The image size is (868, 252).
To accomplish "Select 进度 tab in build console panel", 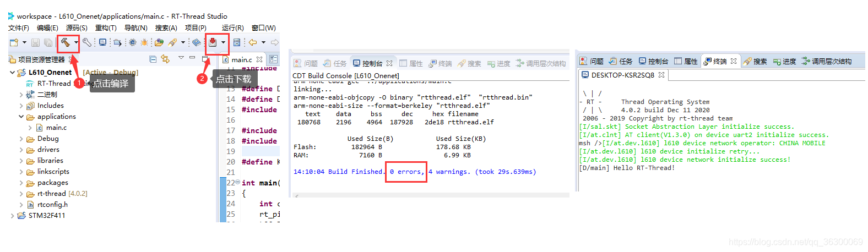I will point(498,63).
